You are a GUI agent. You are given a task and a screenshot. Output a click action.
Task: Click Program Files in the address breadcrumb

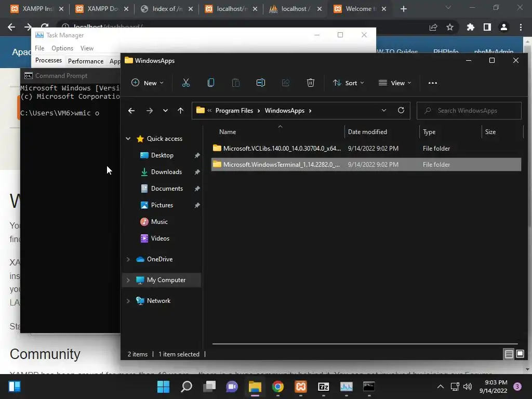pos(234,111)
